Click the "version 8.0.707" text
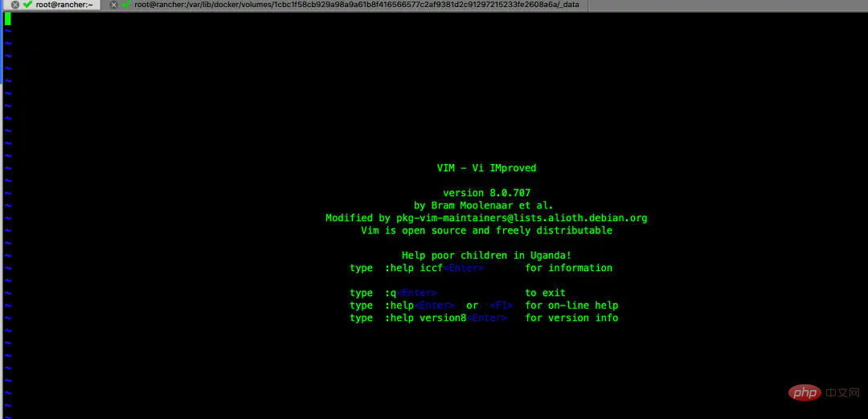 (486, 193)
